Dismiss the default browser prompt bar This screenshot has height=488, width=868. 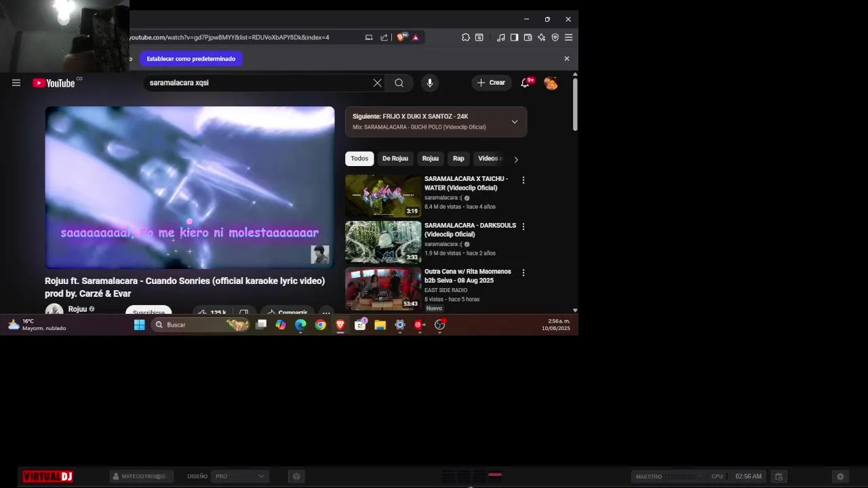(567, 58)
